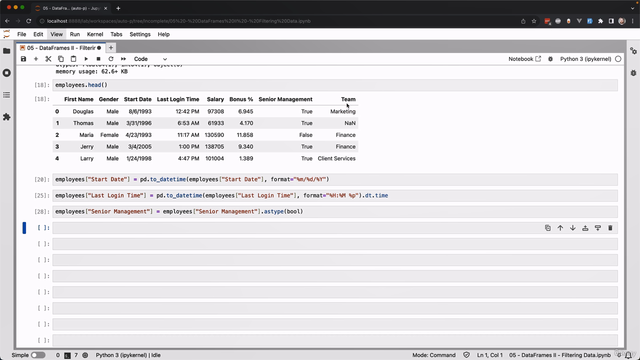Click the Last Login Time to_datetime cell

[335, 196]
